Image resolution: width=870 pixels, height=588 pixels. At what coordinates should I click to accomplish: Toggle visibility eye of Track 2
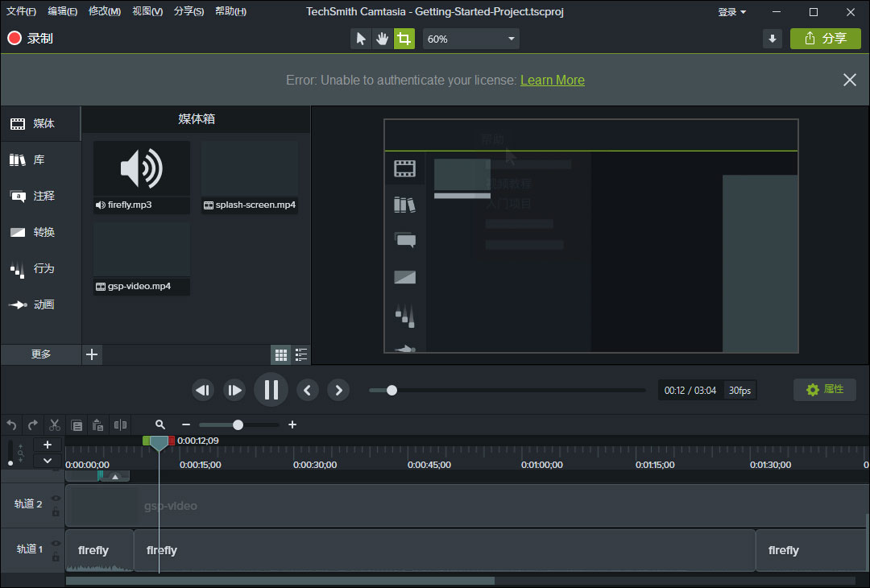pos(56,499)
